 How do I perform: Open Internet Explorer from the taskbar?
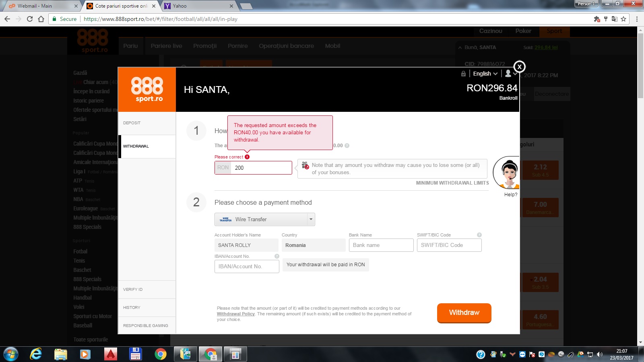pyautogui.click(x=36, y=354)
